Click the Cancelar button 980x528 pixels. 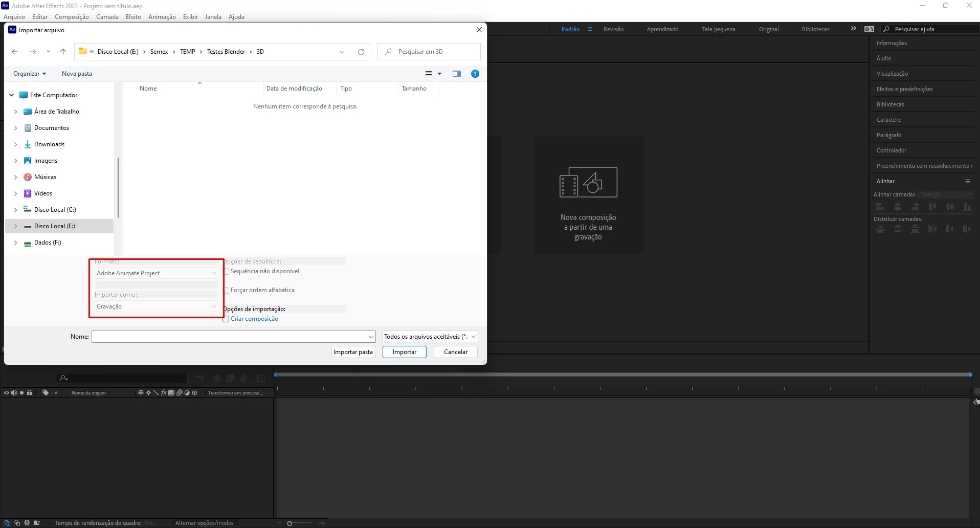pos(456,352)
